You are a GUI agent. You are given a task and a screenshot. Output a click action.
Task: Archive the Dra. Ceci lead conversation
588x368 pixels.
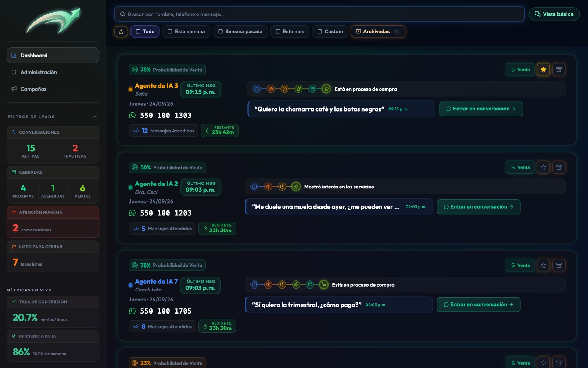559,167
